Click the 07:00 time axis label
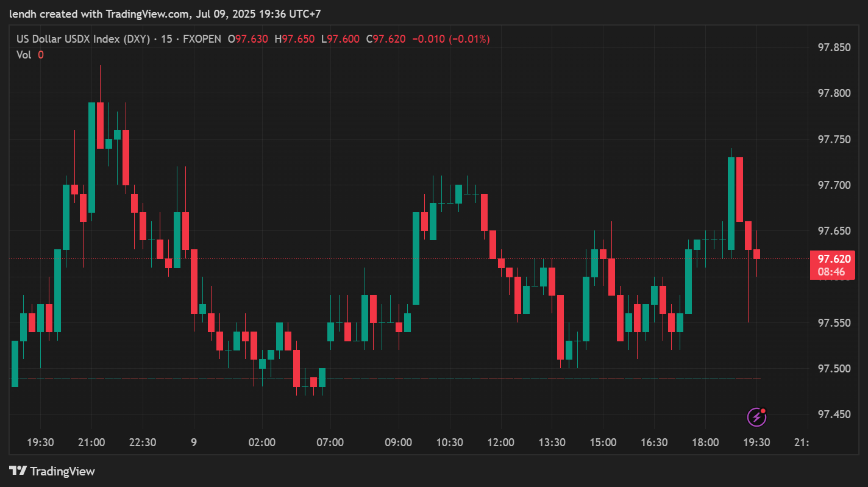Viewport: 868px width, 487px height. point(330,443)
